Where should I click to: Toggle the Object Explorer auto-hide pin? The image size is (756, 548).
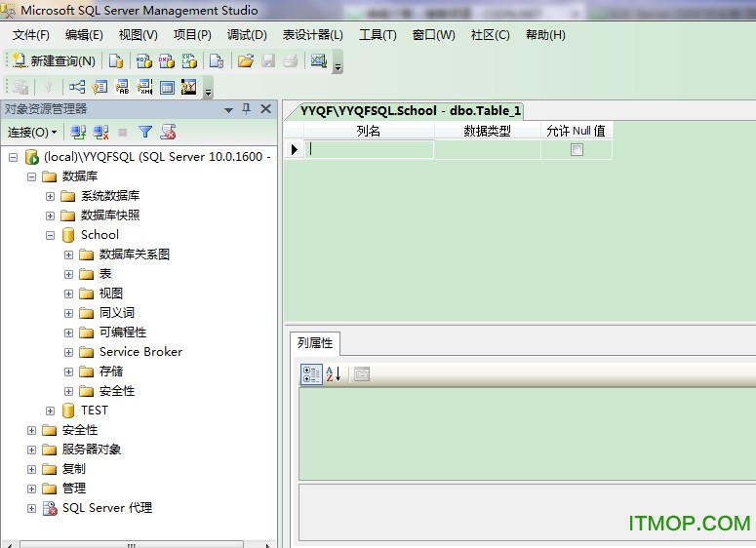(247, 109)
